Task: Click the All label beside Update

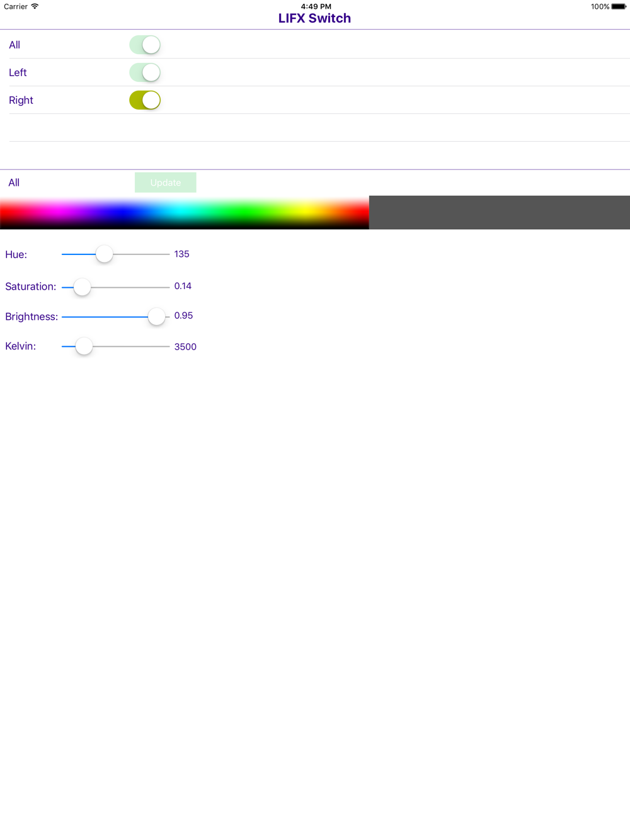Action: [14, 183]
